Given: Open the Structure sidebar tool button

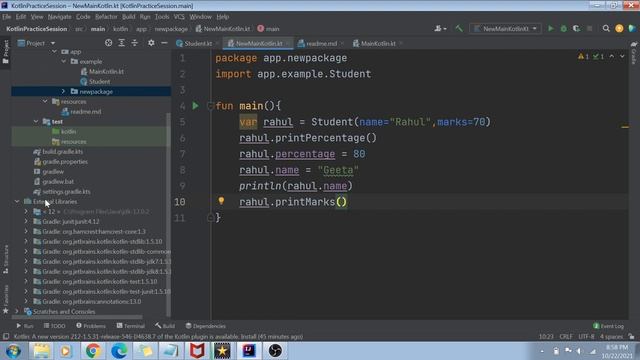Looking at the screenshot, I should point(5,259).
